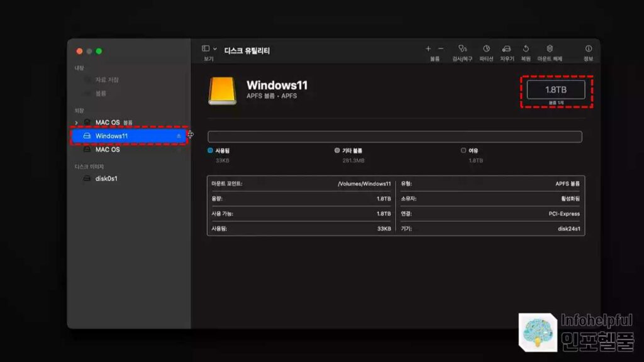644x362 pixels.
Task: Select disk0s1 under disk images
Action: pyautogui.click(x=106, y=178)
